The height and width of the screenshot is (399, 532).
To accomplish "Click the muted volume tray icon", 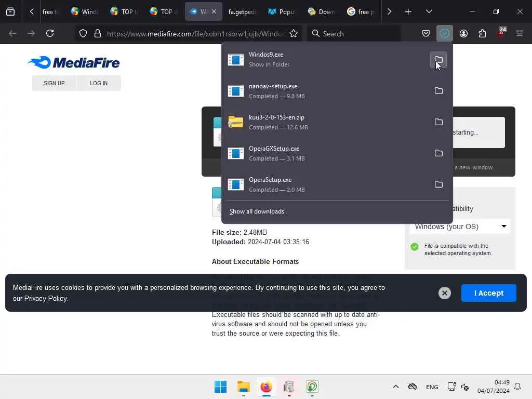I will (x=465, y=387).
